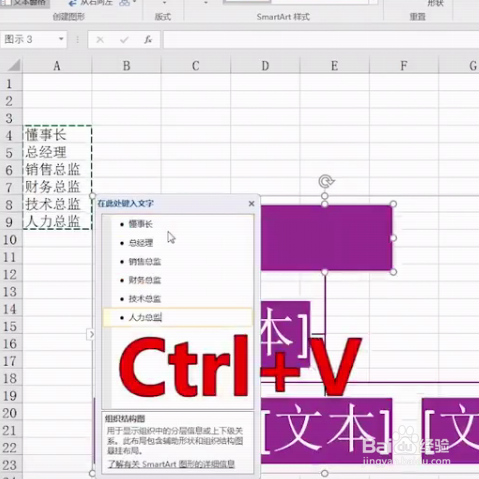The height and width of the screenshot is (479, 479).
Task: Select row 3 header
Action: coord(10,118)
